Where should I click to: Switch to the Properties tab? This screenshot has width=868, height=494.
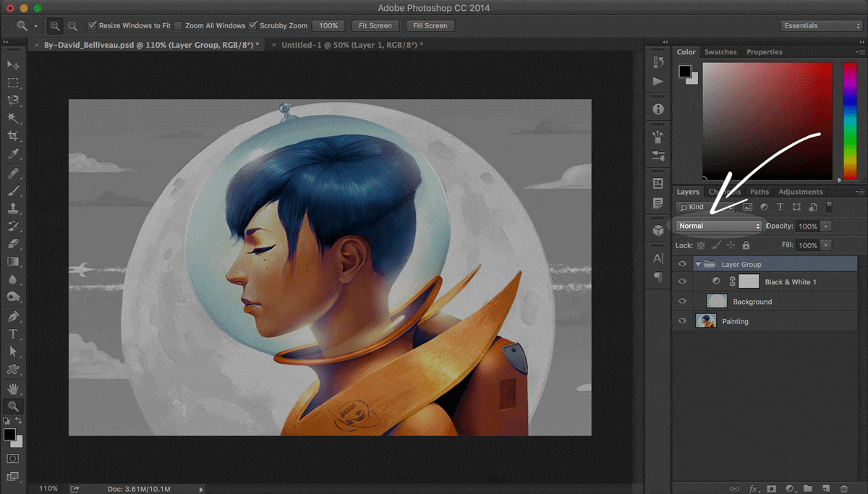pyautogui.click(x=765, y=52)
